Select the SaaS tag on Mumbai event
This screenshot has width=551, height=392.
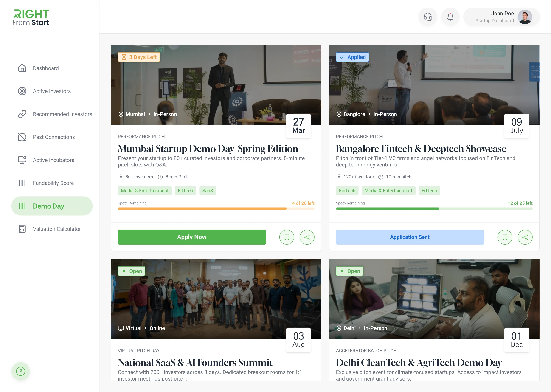click(x=208, y=190)
